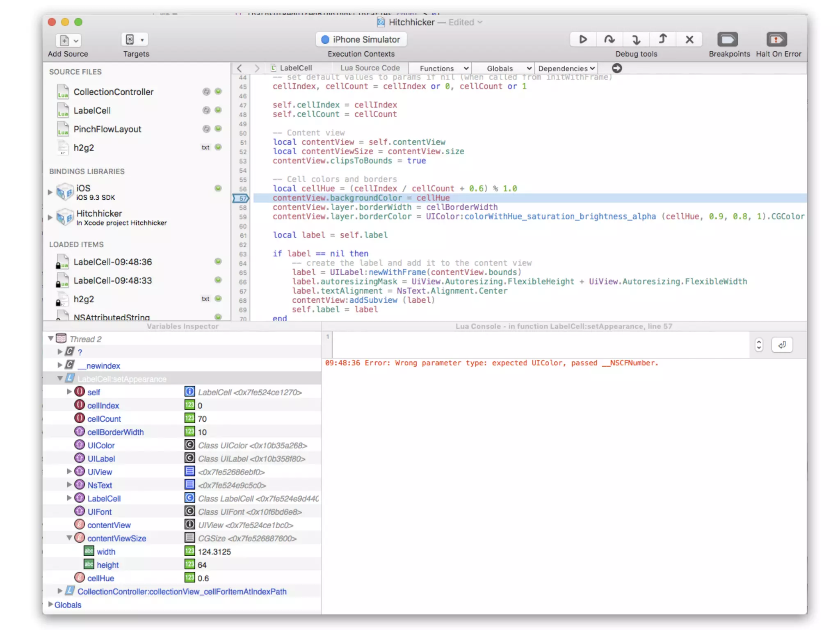Click the Step Into debug icon
This screenshot has height=630, width=840.
pyautogui.click(x=636, y=39)
